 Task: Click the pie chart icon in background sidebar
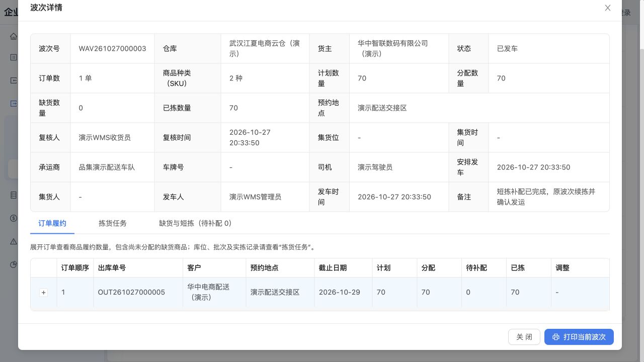14,264
